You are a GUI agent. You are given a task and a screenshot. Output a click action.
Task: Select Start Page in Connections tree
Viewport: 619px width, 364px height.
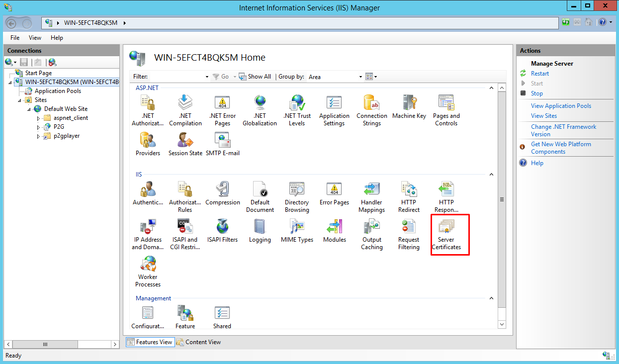point(38,73)
